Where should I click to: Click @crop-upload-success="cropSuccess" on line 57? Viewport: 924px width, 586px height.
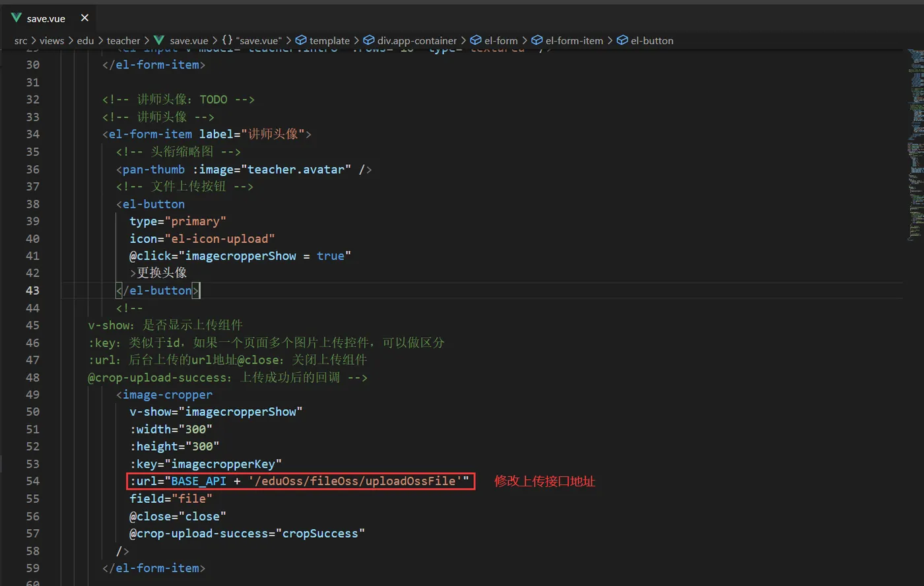pyautogui.click(x=247, y=534)
